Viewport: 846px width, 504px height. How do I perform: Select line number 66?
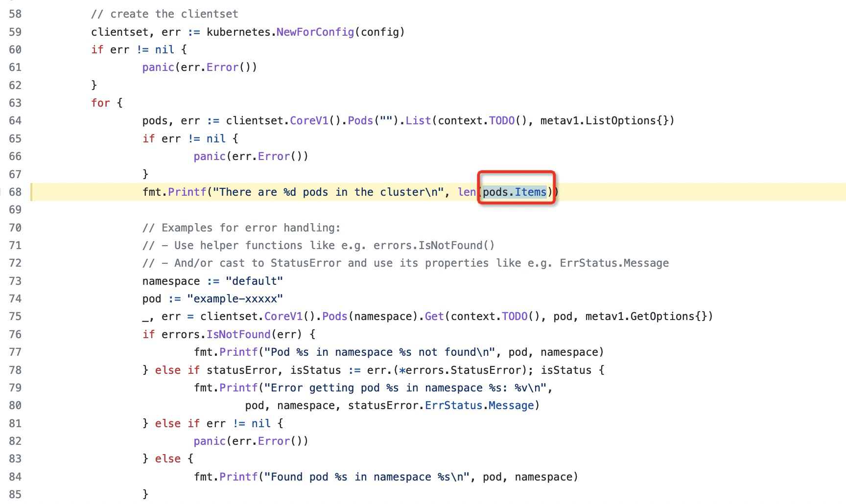click(15, 156)
